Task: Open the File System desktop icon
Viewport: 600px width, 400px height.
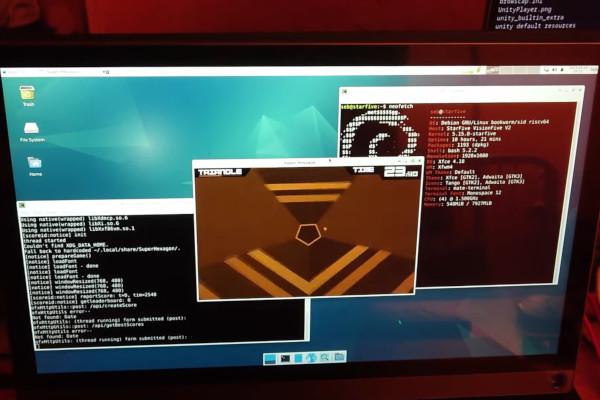Action: click(x=32, y=130)
